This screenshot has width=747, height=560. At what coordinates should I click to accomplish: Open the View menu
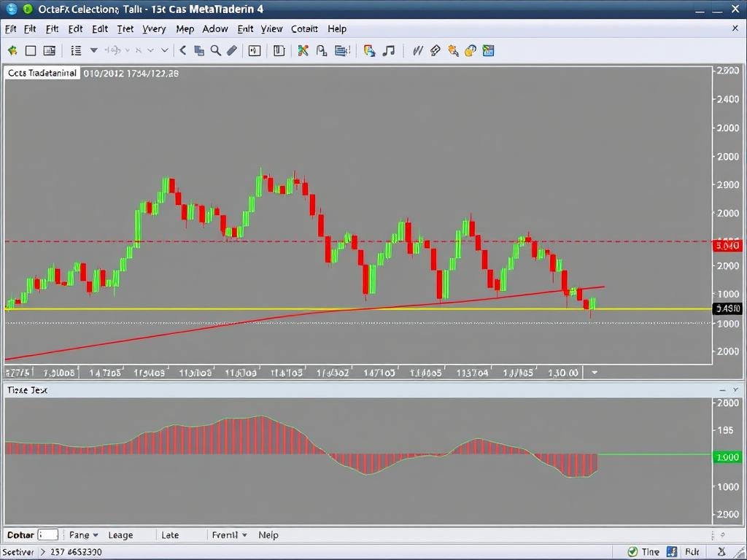pyautogui.click(x=271, y=28)
